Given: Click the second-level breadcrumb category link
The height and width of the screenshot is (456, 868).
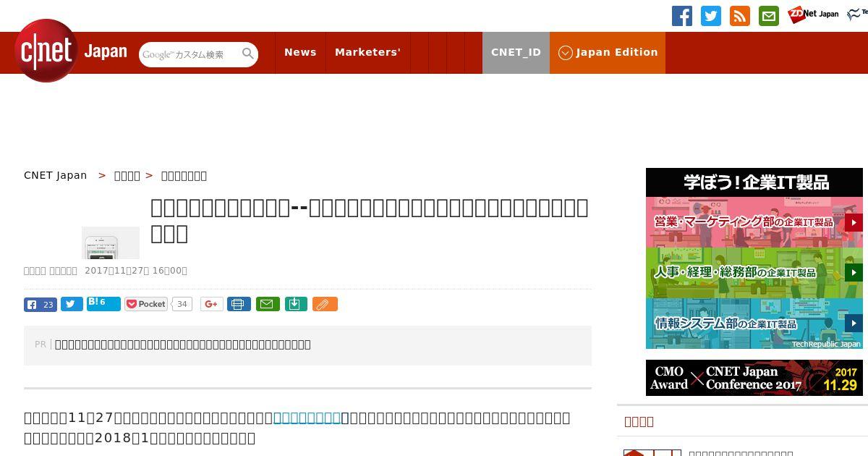Looking at the screenshot, I should (127, 175).
